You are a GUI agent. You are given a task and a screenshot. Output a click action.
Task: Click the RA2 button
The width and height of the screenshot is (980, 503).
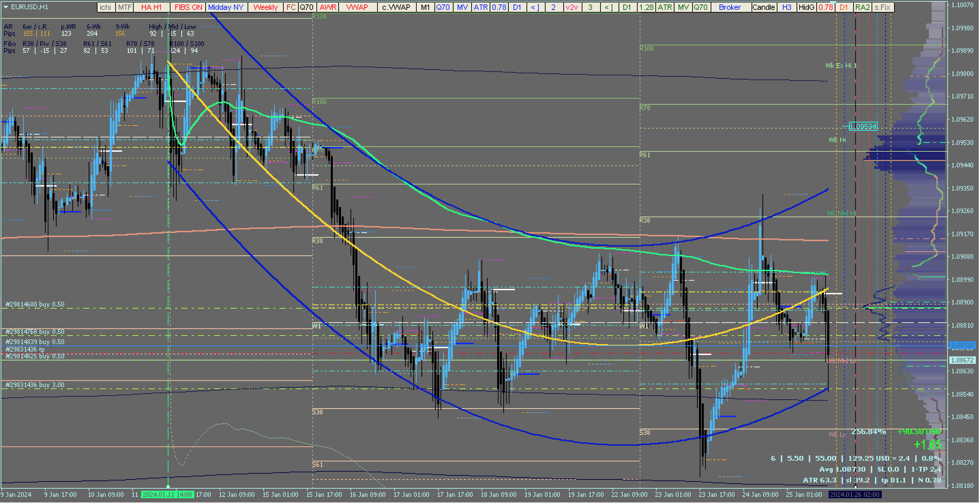[x=862, y=7]
